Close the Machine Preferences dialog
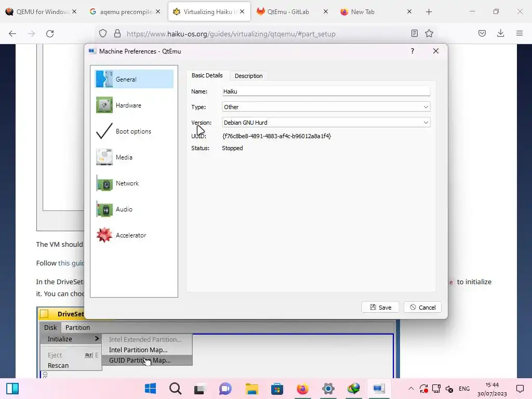 coord(436,51)
